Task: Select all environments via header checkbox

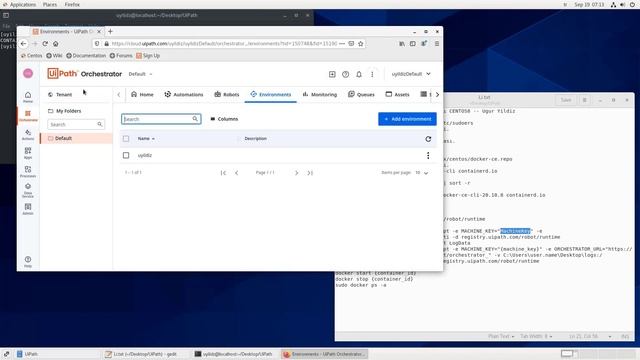Action: tap(126, 139)
